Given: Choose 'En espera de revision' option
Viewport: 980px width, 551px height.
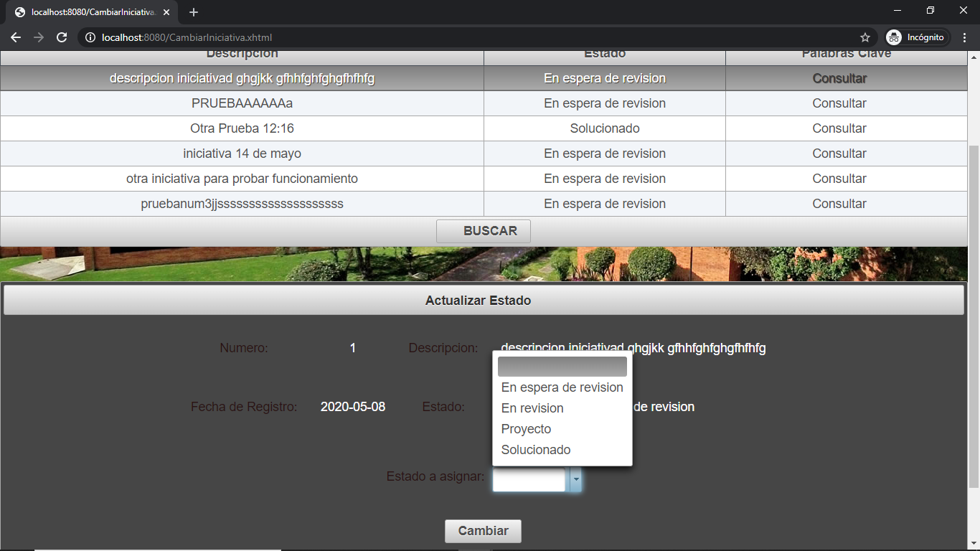Looking at the screenshot, I should click(562, 387).
